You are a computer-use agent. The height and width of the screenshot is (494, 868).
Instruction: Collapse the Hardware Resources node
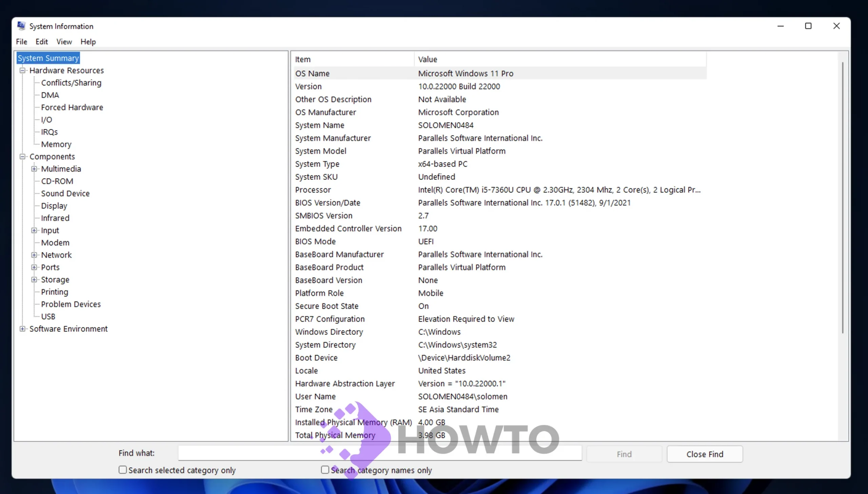[22, 71]
